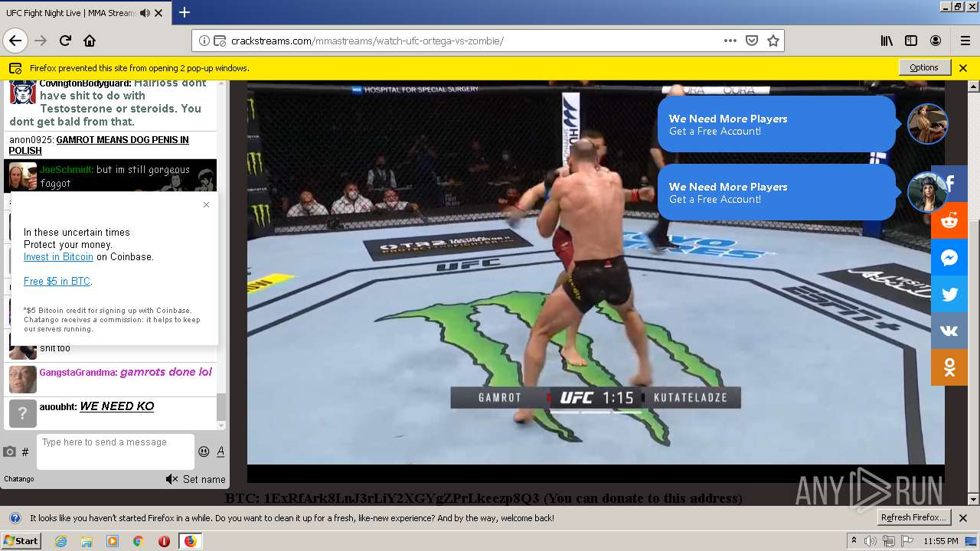Dismiss the pop-up blocked notification bar

coord(963,67)
